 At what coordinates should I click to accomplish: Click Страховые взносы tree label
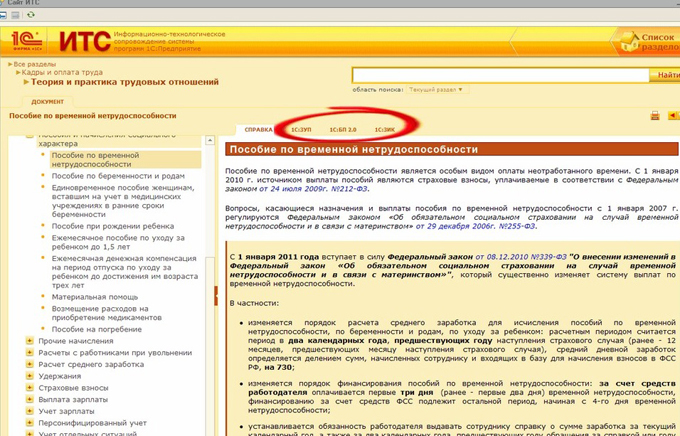click(73, 388)
